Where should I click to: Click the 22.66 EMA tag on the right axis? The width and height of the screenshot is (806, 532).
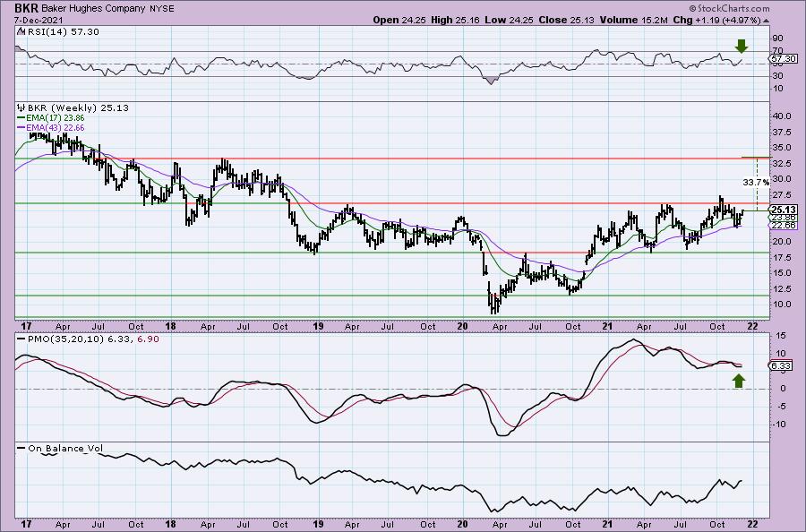tap(784, 225)
